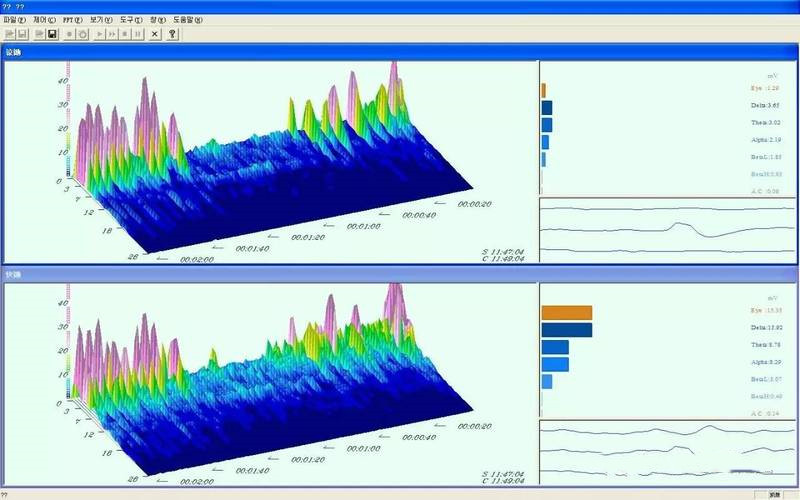
Task: Open the 제어(C) menu
Action: coord(44,20)
